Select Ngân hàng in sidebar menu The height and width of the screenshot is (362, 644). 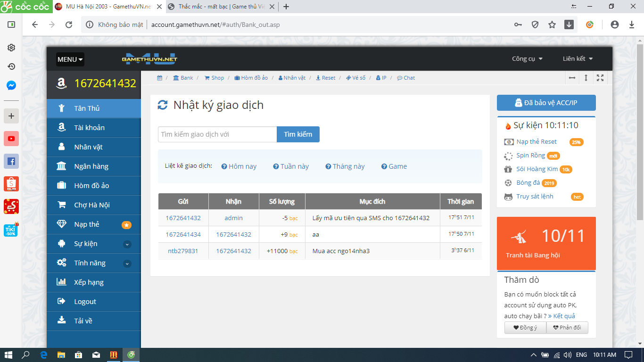pos(91,166)
